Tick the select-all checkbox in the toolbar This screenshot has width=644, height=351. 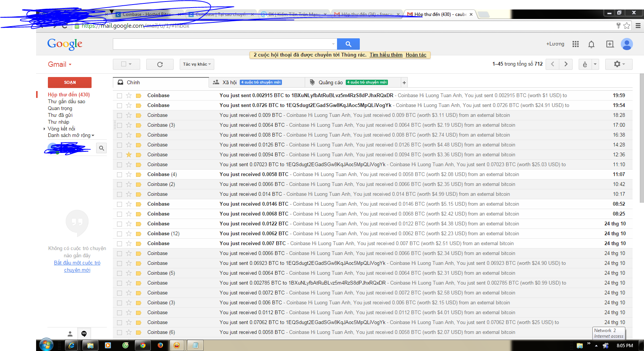click(x=123, y=64)
